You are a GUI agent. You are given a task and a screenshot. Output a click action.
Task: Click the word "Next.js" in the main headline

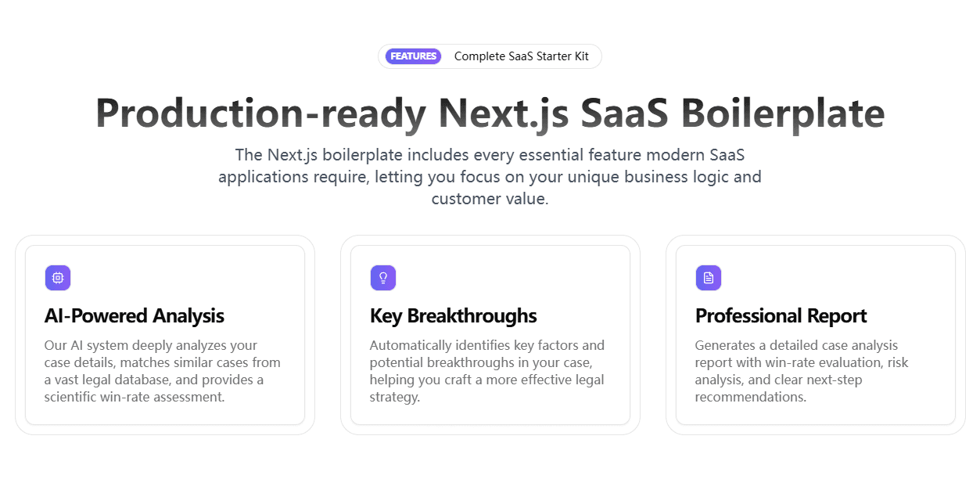pyautogui.click(x=503, y=113)
